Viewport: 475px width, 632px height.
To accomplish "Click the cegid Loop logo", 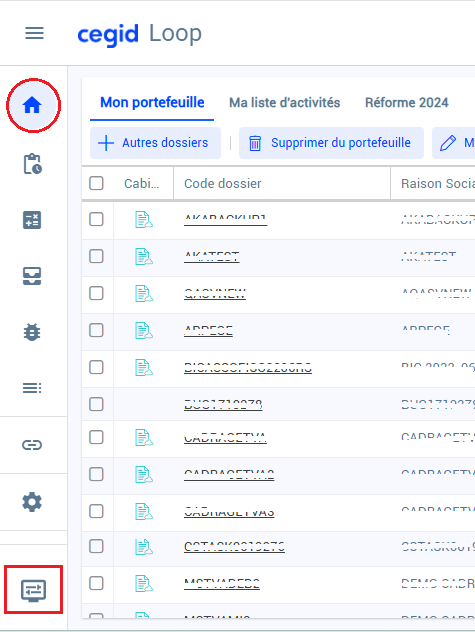I will click(x=140, y=34).
